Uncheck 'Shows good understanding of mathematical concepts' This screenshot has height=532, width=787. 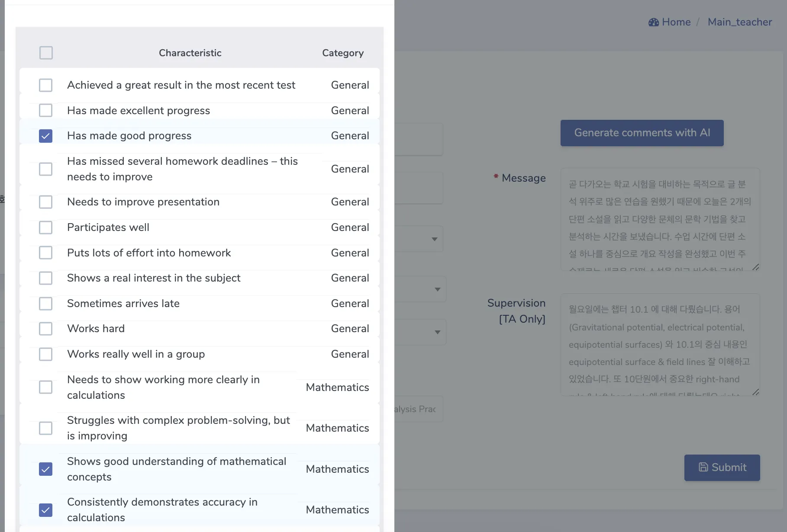click(x=45, y=469)
